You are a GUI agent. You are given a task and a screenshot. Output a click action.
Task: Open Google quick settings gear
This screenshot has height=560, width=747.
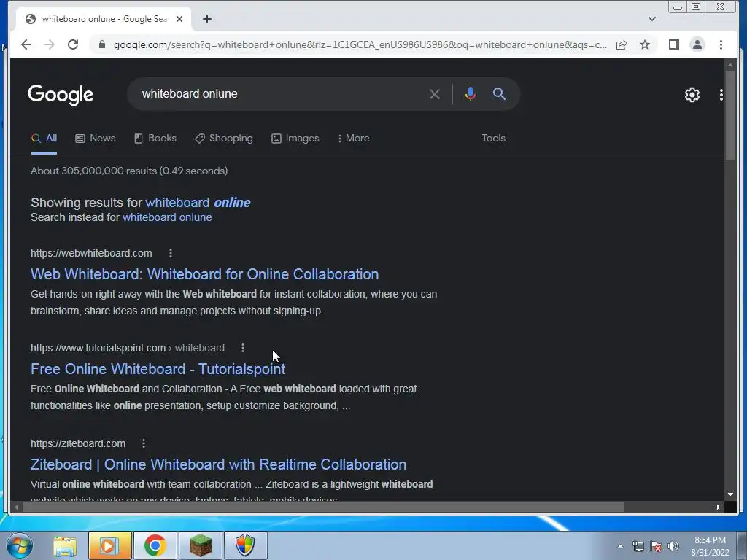pyautogui.click(x=692, y=95)
